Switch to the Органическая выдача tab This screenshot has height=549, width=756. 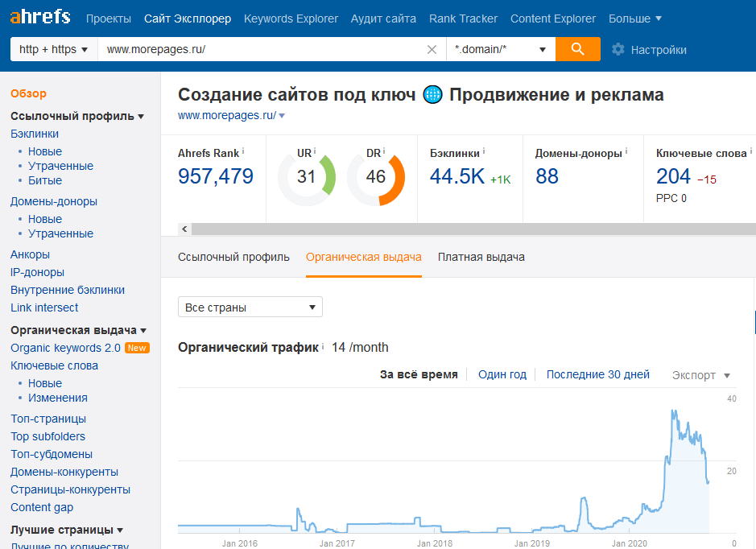pos(364,258)
